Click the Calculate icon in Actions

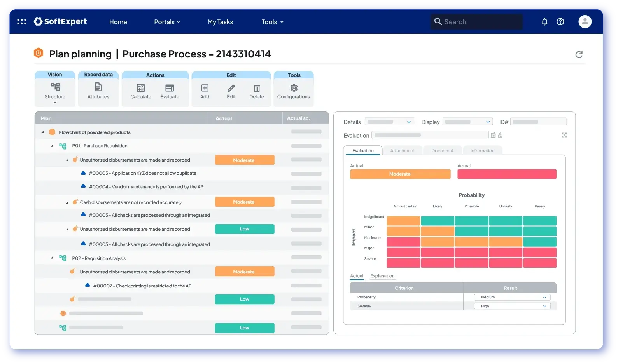(141, 88)
